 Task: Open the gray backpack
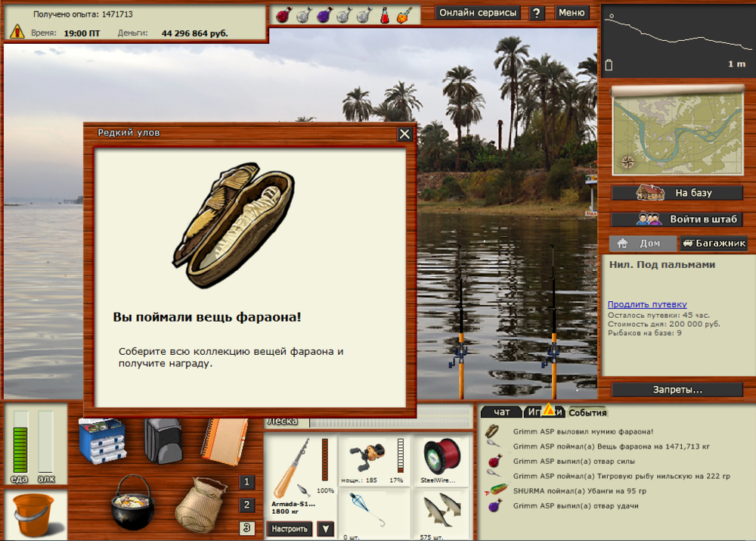[x=163, y=440]
